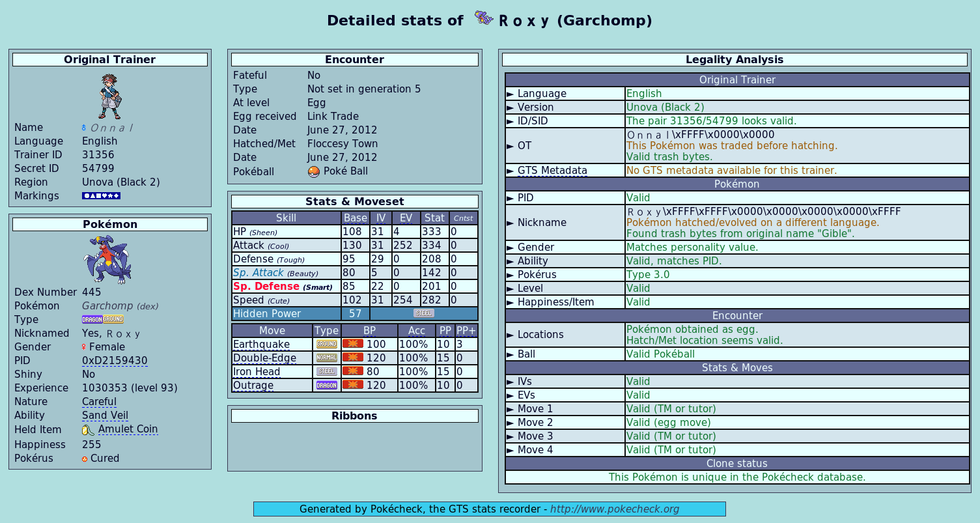The height and width of the screenshot is (523, 980).
Task: Click the female gender symbol icon
Action: (x=84, y=347)
